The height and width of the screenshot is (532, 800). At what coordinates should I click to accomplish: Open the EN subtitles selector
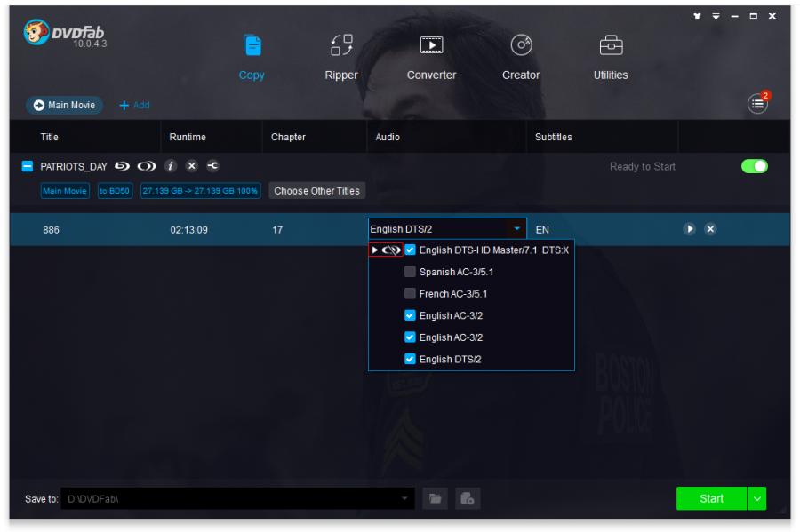[542, 230]
